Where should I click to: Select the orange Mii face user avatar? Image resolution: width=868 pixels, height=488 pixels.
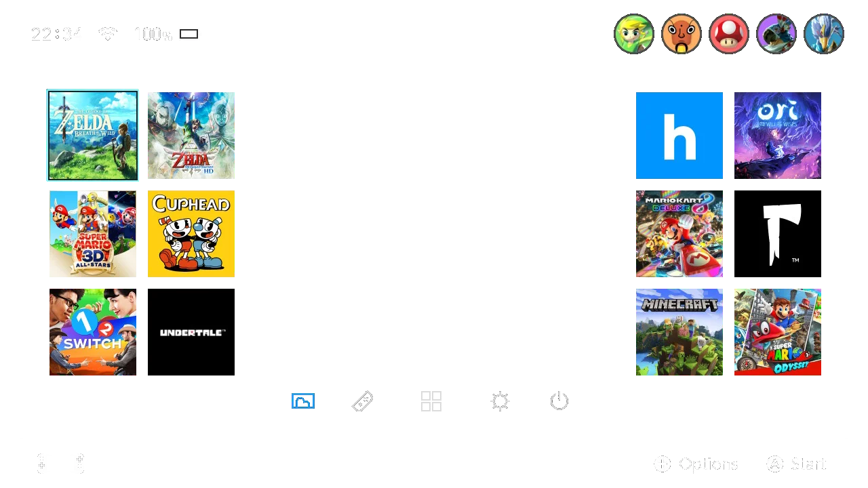tap(682, 34)
